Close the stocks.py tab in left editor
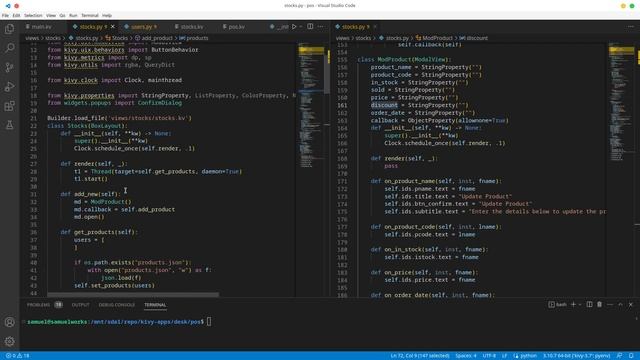Image resolution: width=640 pixels, height=360 pixels. click(x=113, y=27)
